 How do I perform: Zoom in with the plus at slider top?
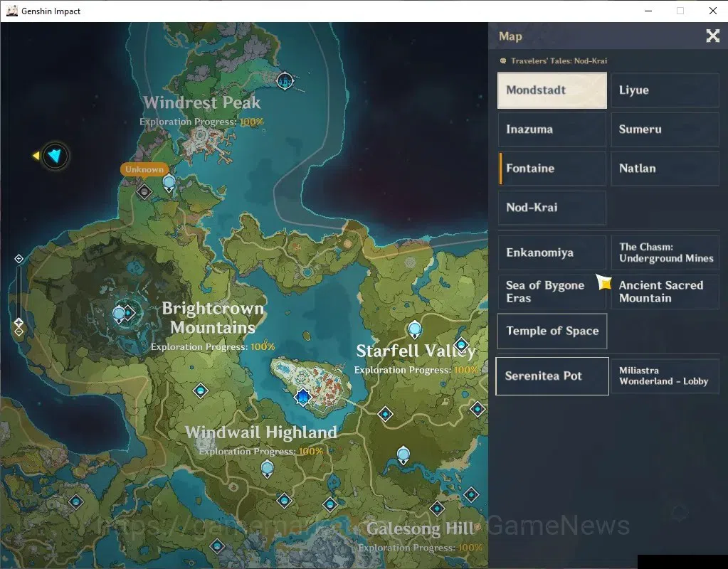[19, 258]
